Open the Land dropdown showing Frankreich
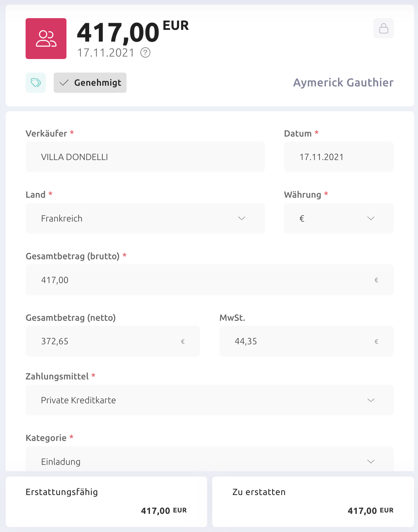The image size is (418, 532). (x=145, y=218)
